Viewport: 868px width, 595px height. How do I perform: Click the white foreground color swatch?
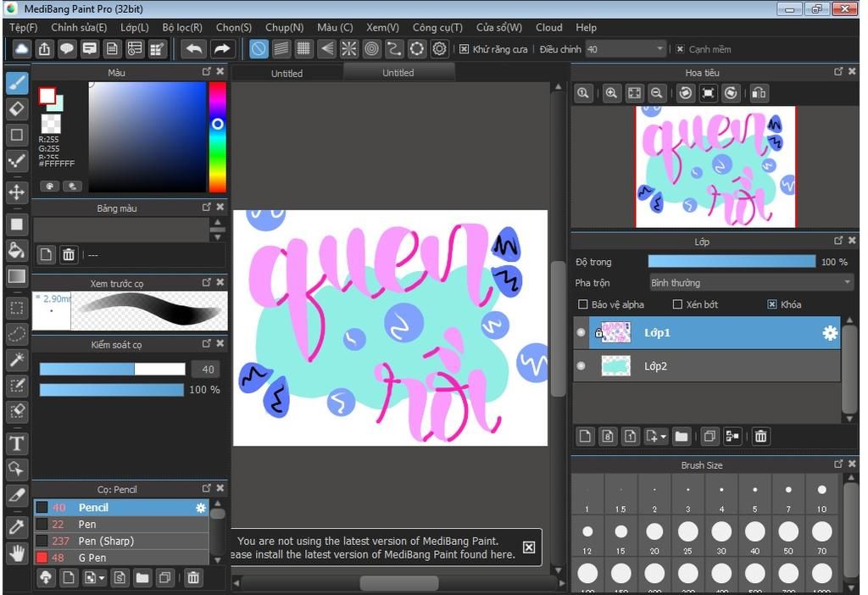[47, 96]
